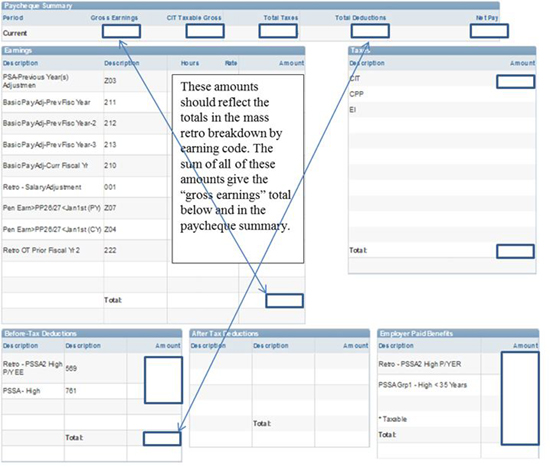This screenshot has height=467, width=550.
Task: Click the Total label in Taxes table
Action: (358, 251)
